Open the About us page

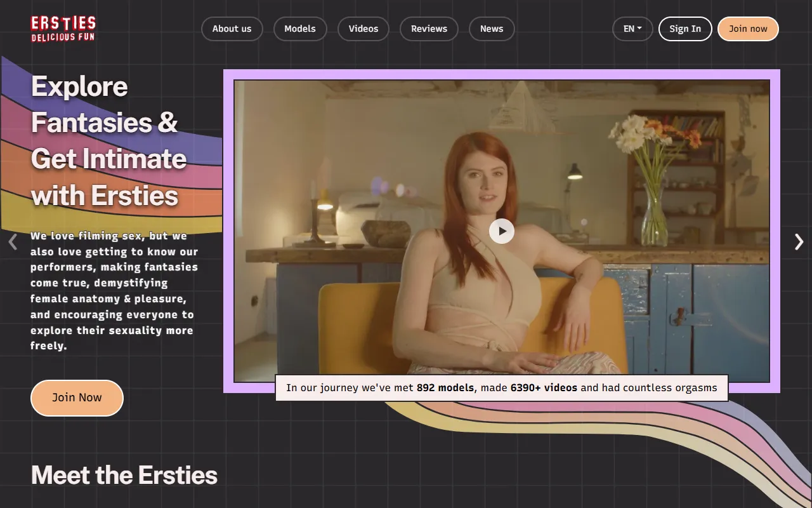(232, 29)
